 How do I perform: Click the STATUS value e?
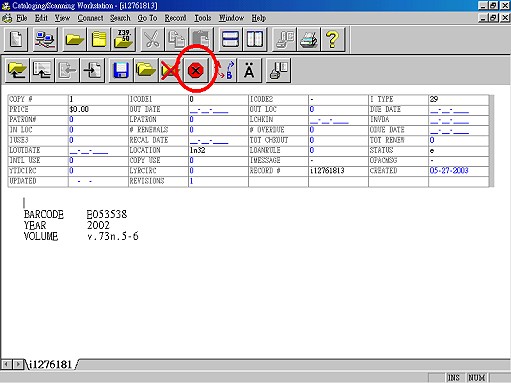432,151
